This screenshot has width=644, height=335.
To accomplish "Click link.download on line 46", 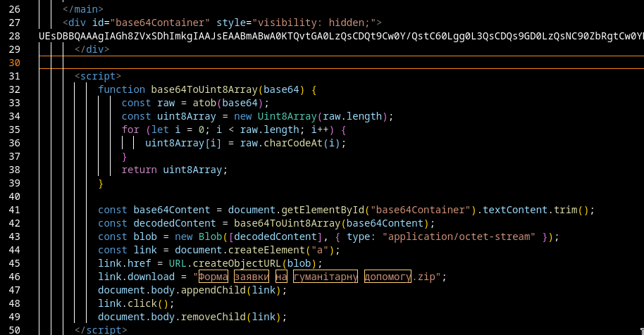I will pos(137,277).
